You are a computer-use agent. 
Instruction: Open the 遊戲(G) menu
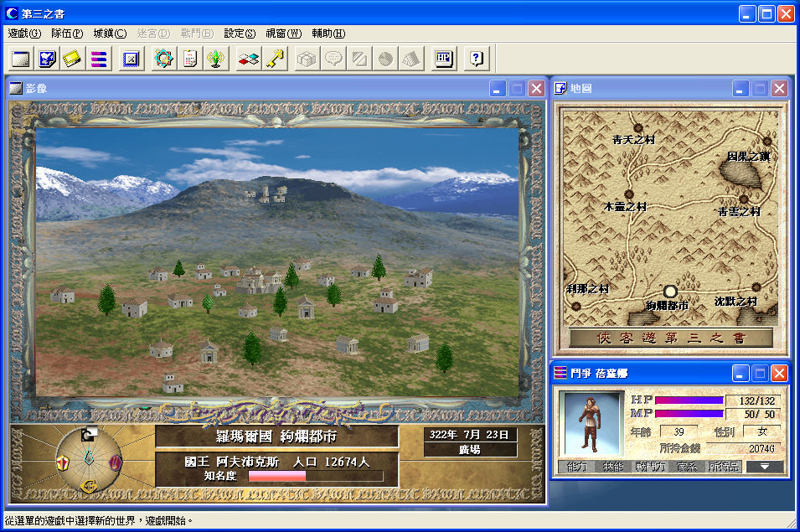pyautogui.click(x=24, y=34)
